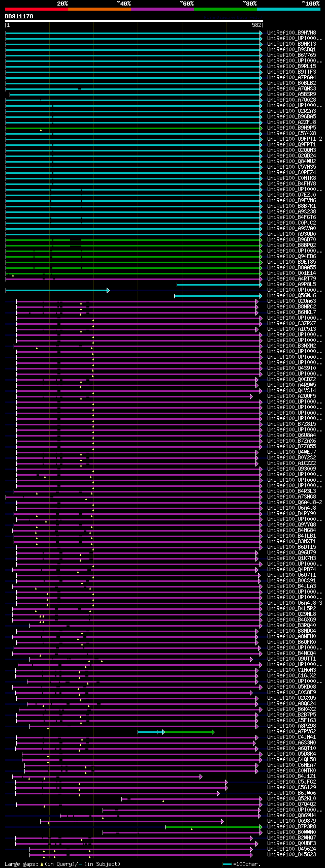Click the cyan ~100% identity legend segment
The height and width of the screenshot is (868, 325).
(x=288, y=9)
